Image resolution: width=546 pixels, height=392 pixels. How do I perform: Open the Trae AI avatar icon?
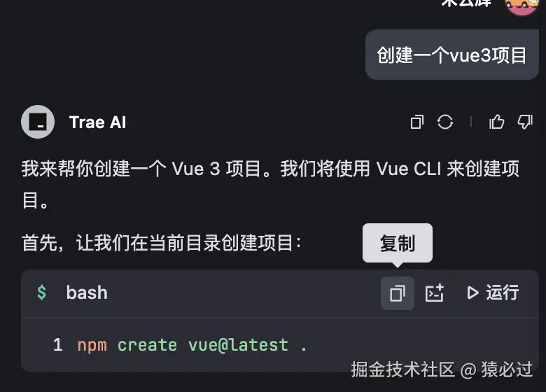(x=38, y=122)
